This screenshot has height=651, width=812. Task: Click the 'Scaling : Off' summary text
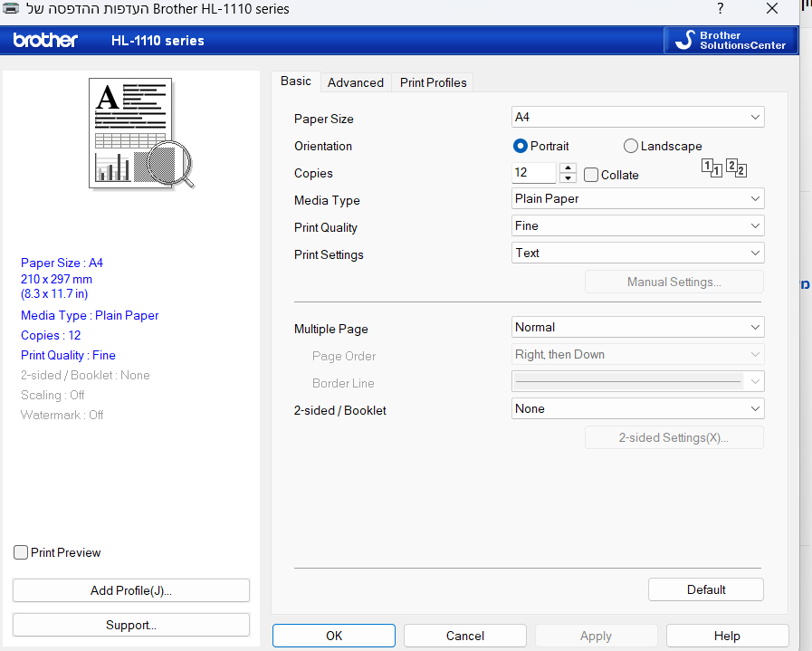(x=53, y=395)
